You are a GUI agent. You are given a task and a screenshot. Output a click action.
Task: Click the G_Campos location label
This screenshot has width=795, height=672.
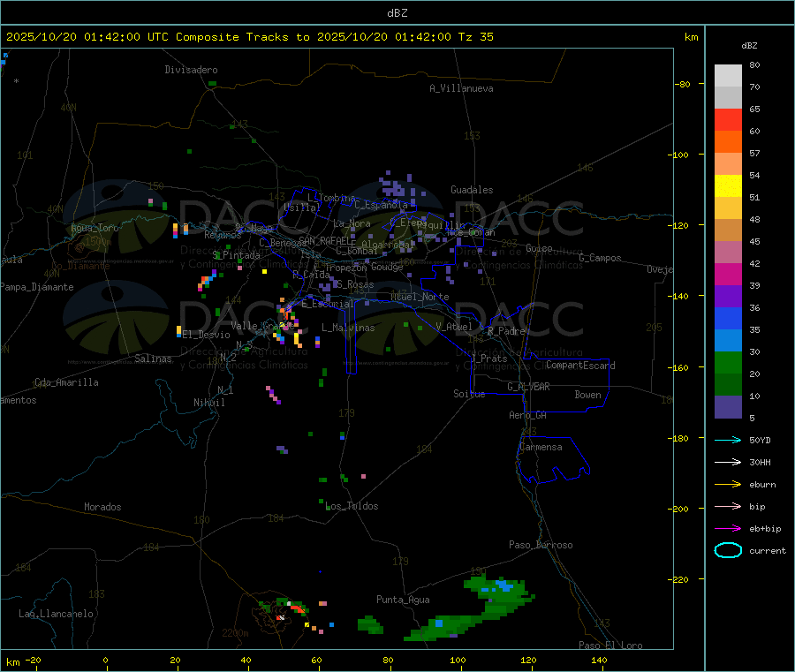coord(600,258)
